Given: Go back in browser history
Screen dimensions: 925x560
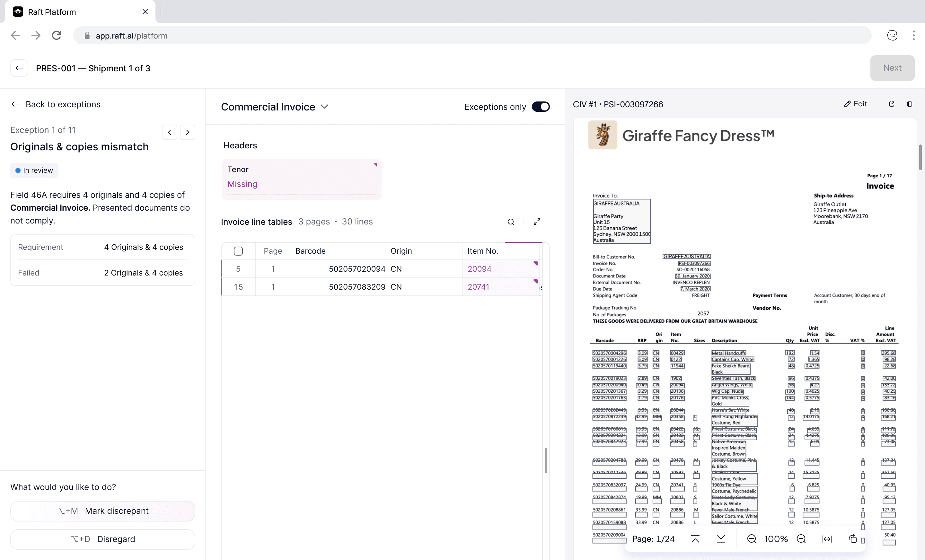Looking at the screenshot, I should coord(15,35).
